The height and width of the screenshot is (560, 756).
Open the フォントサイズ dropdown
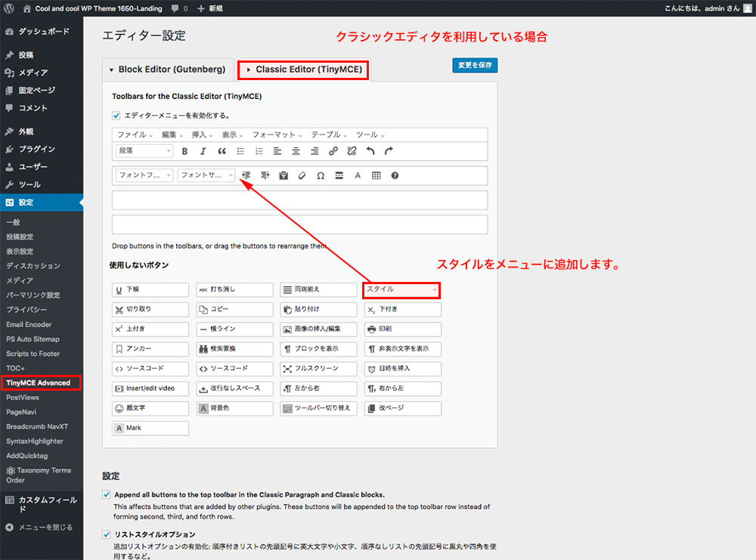click(206, 175)
